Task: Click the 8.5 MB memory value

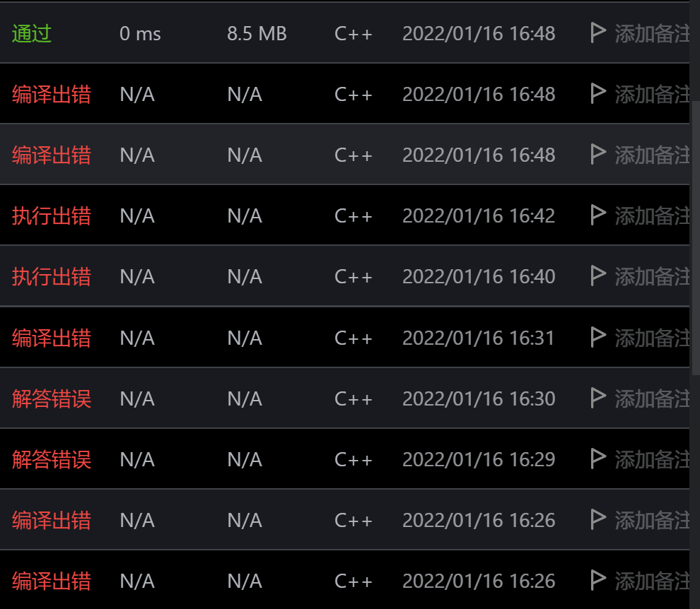Action: 257,33
